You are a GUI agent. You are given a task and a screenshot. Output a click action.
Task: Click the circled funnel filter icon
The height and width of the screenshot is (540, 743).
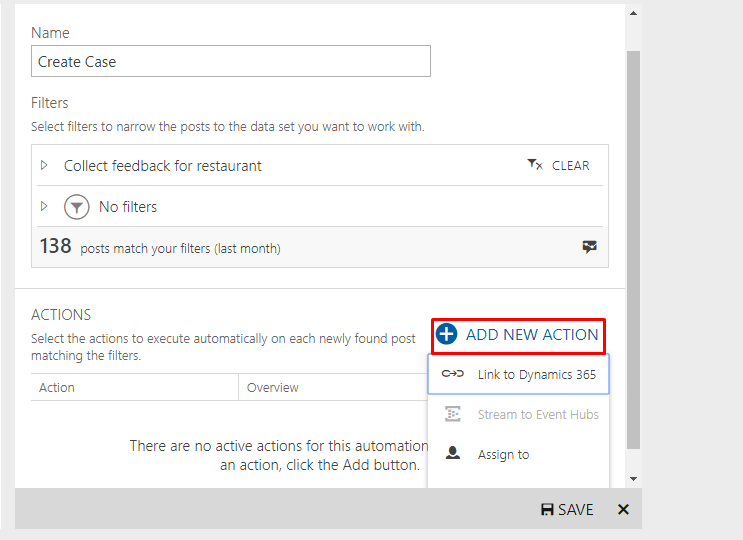pyautogui.click(x=77, y=207)
